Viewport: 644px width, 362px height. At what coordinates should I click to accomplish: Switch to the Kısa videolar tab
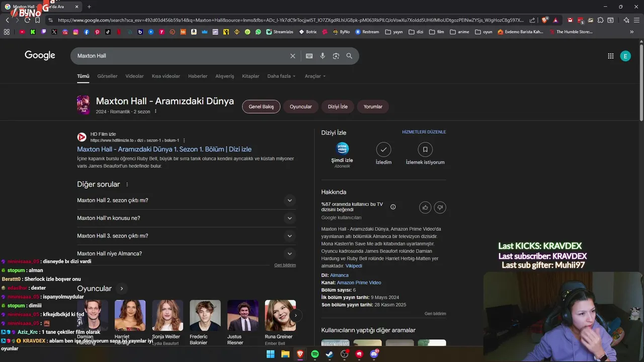click(x=166, y=76)
